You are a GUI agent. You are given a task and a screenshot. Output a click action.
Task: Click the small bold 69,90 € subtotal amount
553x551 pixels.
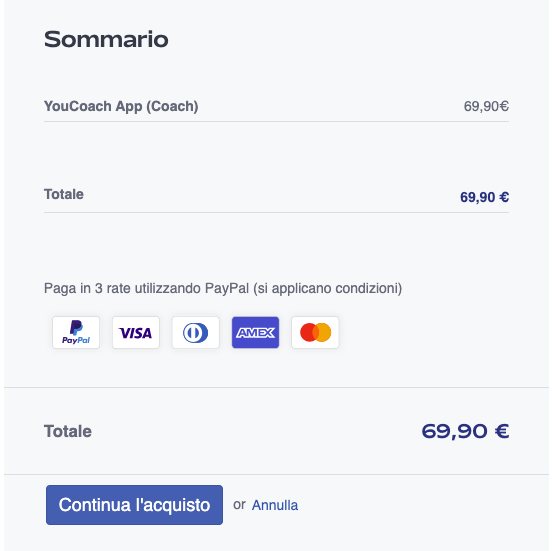click(484, 197)
